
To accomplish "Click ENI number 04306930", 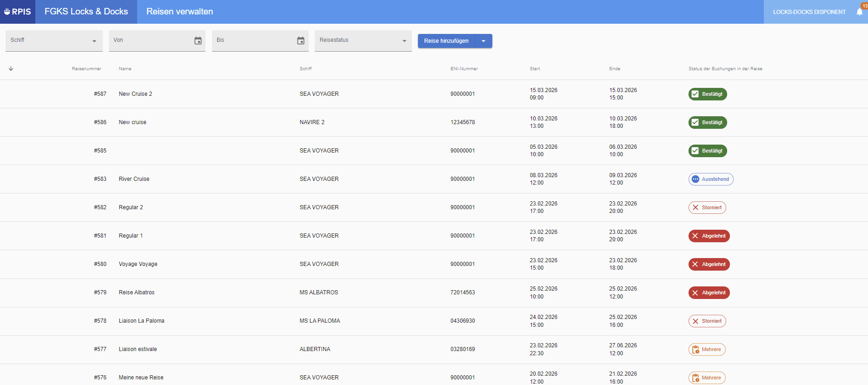I will pos(463,321).
